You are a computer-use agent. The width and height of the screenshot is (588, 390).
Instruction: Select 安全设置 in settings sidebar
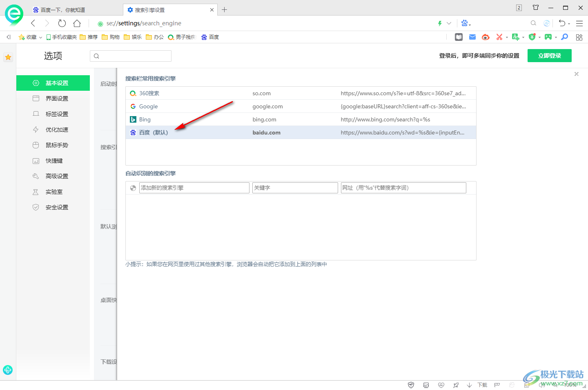pos(53,207)
